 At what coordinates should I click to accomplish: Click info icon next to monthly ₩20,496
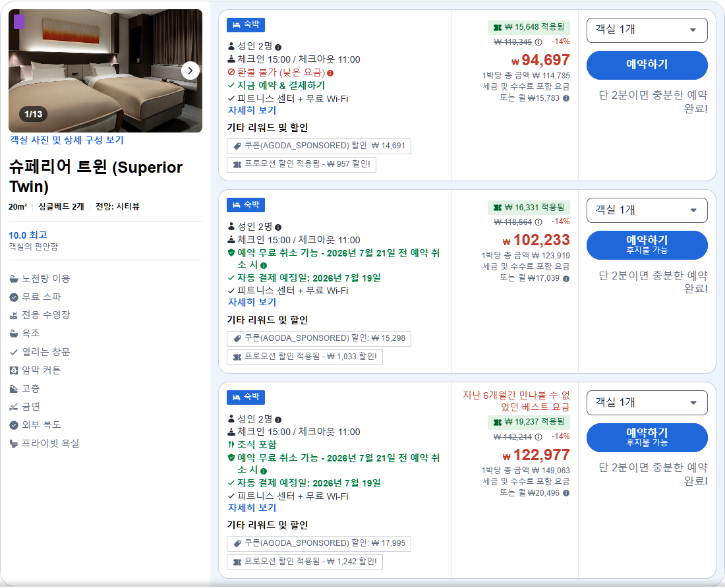566,493
